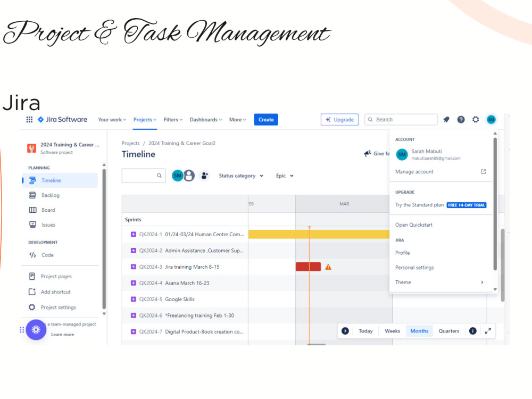Screen dimensions: 532x399
Task: Click the timeline scroll arrow button
Action: pyautogui.click(x=345, y=331)
